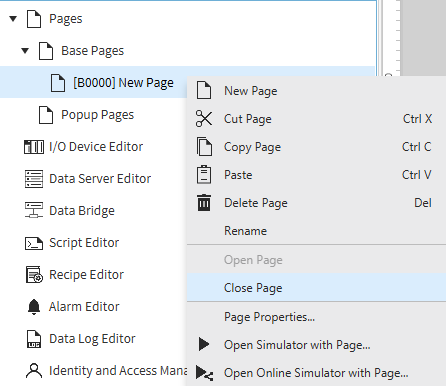
Task: Choose Open Online Simulator with Page...
Action: [x=316, y=373]
